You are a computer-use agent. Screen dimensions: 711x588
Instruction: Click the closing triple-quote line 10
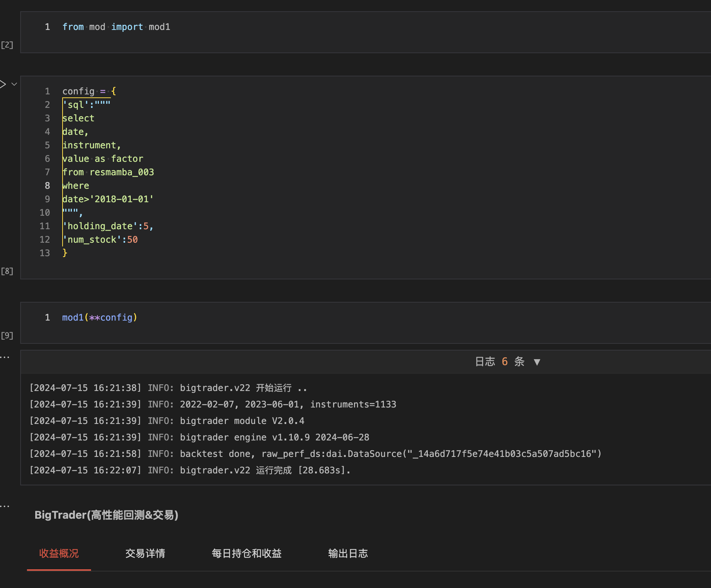73,213
